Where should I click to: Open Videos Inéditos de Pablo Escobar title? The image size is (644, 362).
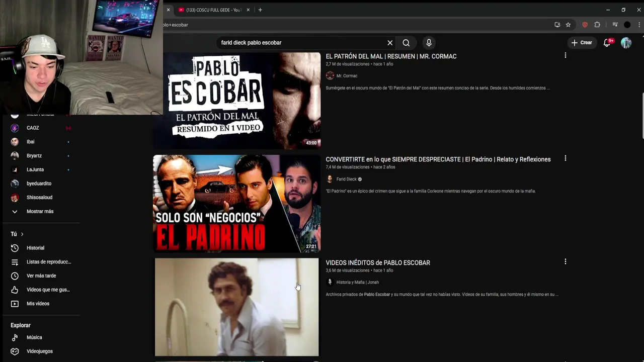pos(377,262)
